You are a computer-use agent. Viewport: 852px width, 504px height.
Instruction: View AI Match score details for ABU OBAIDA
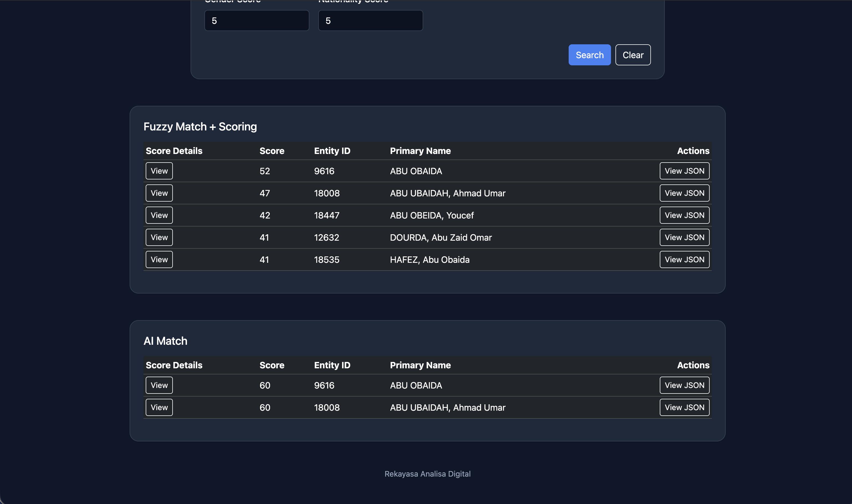159,385
